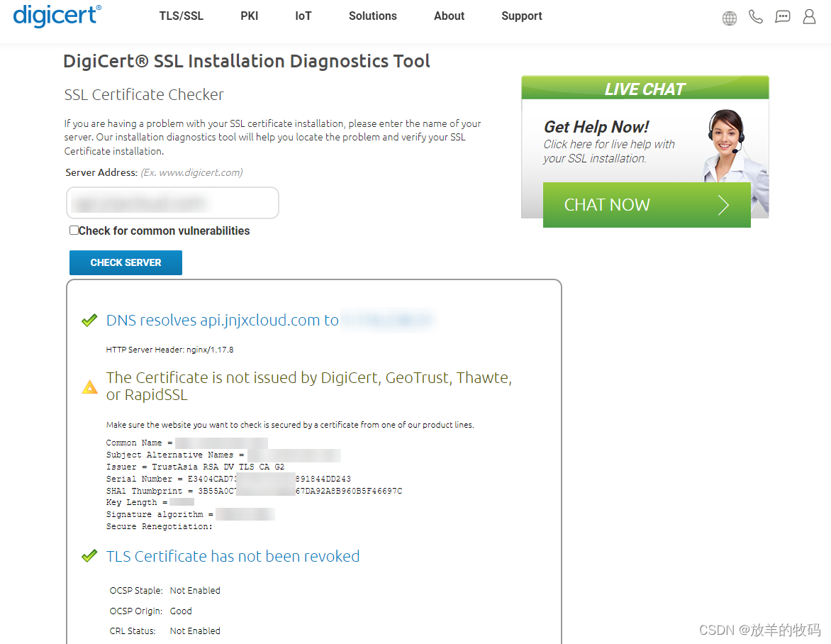Viewport: 831px width, 644px height.
Task: Click the DigiCert logo
Action: (57, 16)
